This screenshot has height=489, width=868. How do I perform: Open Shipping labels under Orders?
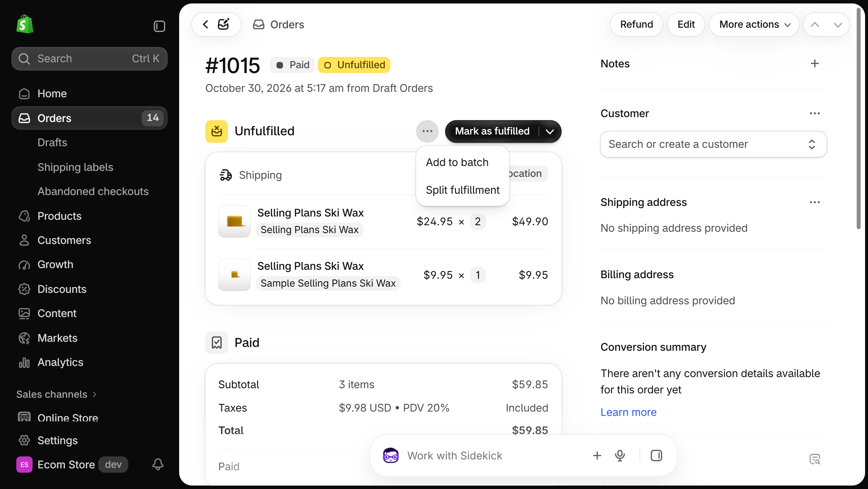pyautogui.click(x=75, y=167)
